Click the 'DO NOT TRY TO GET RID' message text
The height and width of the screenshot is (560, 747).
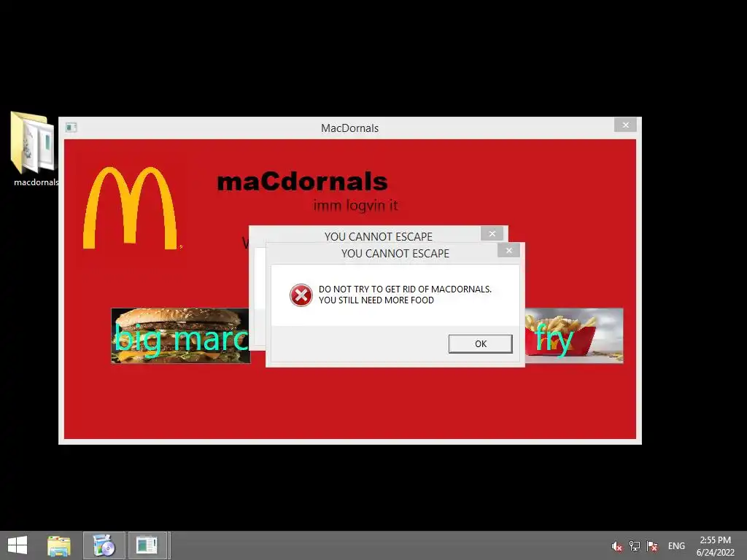coord(405,295)
